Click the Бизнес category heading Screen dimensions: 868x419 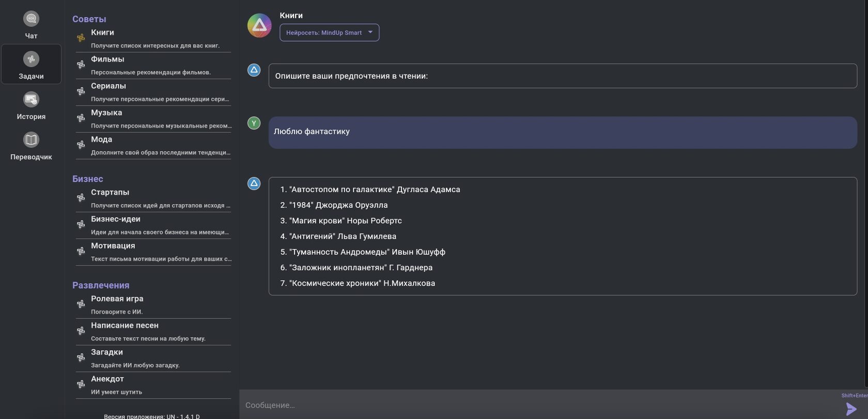click(x=88, y=179)
